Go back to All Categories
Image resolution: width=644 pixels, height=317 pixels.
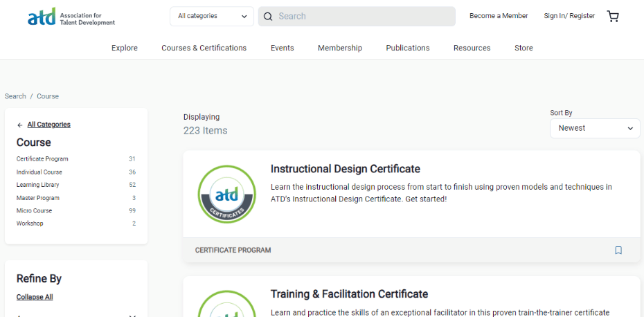pos(49,125)
